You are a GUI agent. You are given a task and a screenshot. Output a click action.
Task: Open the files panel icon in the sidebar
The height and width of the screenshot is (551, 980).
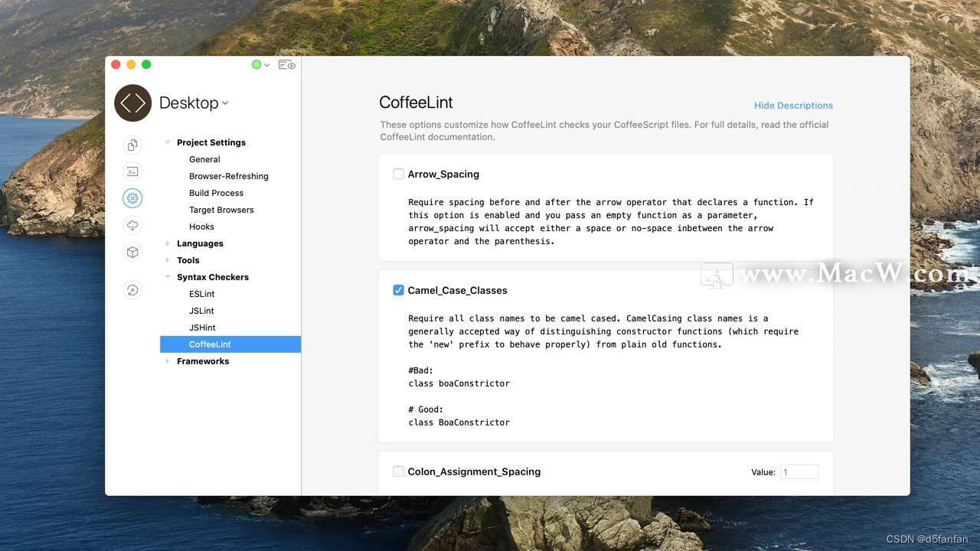tap(132, 145)
